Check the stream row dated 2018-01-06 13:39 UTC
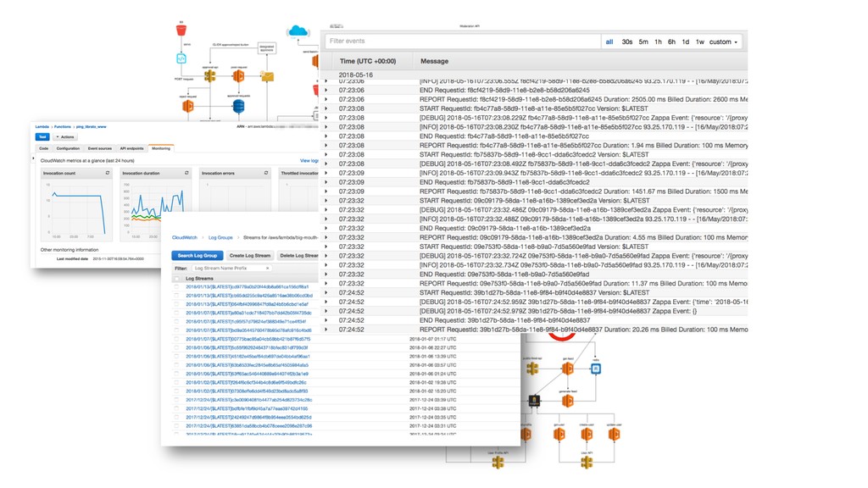This screenshot has width=868, height=488. [x=176, y=357]
